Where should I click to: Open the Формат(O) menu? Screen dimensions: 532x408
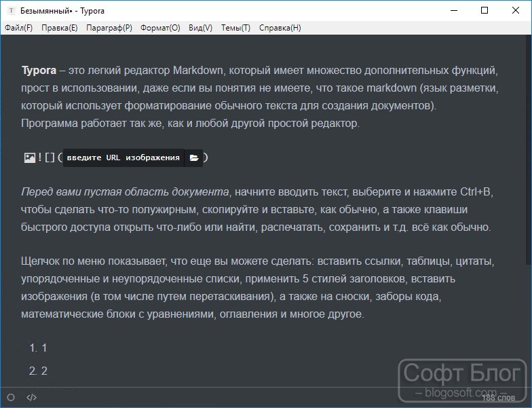click(x=160, y=28)
